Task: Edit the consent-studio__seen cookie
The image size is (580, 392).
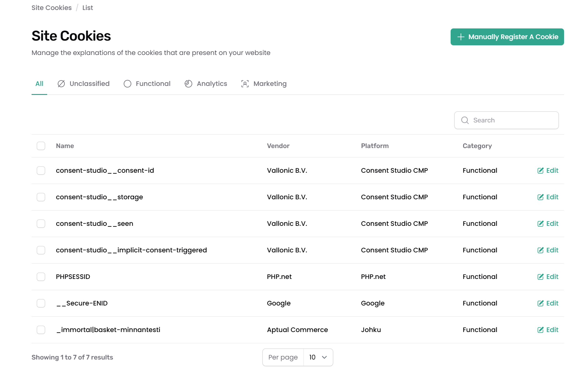Action: pyautogui.click(x=548, y=224)
